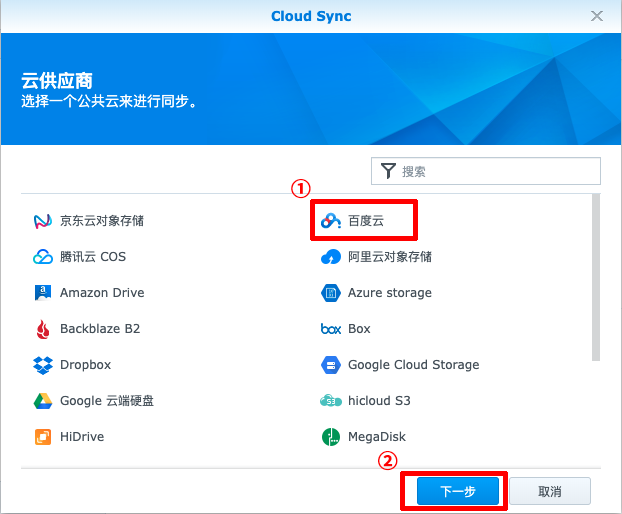Select the Backblaze B2 flame icon
The height and width of the screenshot is (514, 622).
tap(42, 329)
